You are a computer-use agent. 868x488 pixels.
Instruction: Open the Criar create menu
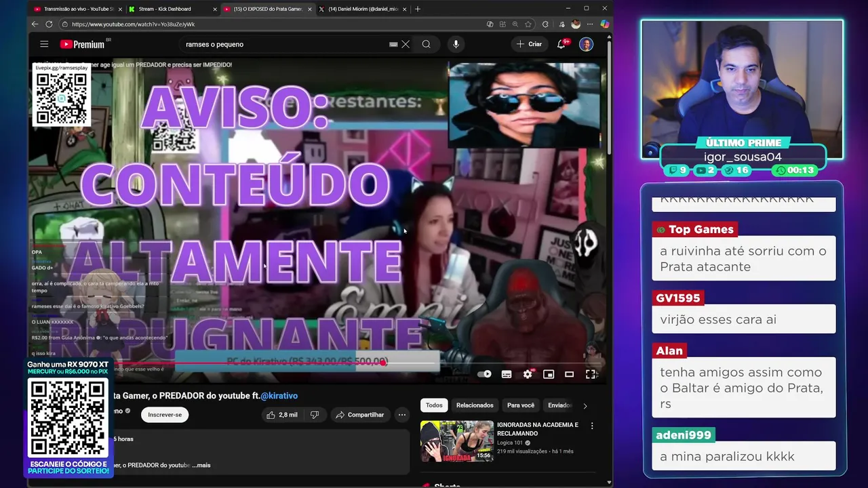[x=529, y=44]
